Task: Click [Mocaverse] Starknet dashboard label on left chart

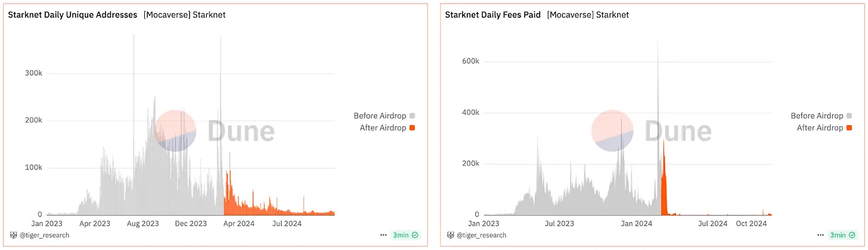Action: click(x=184, y=14)
